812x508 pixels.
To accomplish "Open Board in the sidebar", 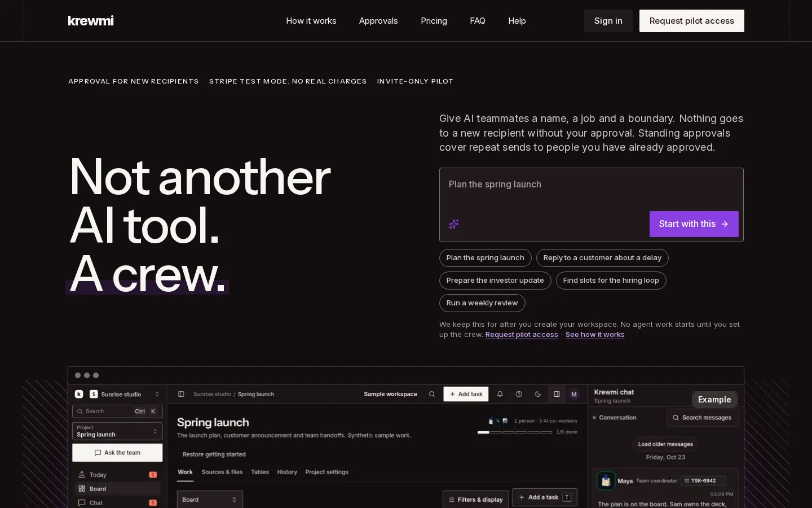I will (117, 489).
